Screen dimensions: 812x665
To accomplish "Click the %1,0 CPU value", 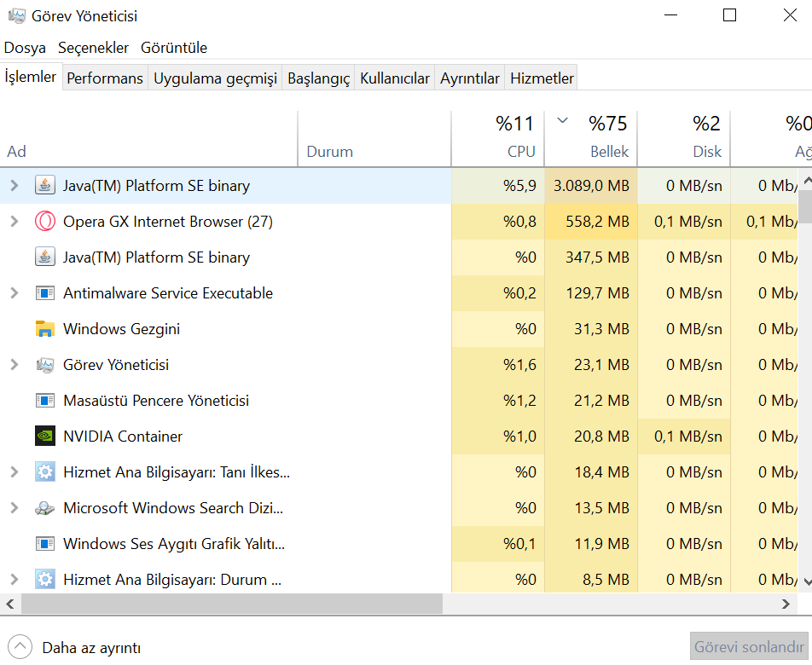I will coord(519,437).
